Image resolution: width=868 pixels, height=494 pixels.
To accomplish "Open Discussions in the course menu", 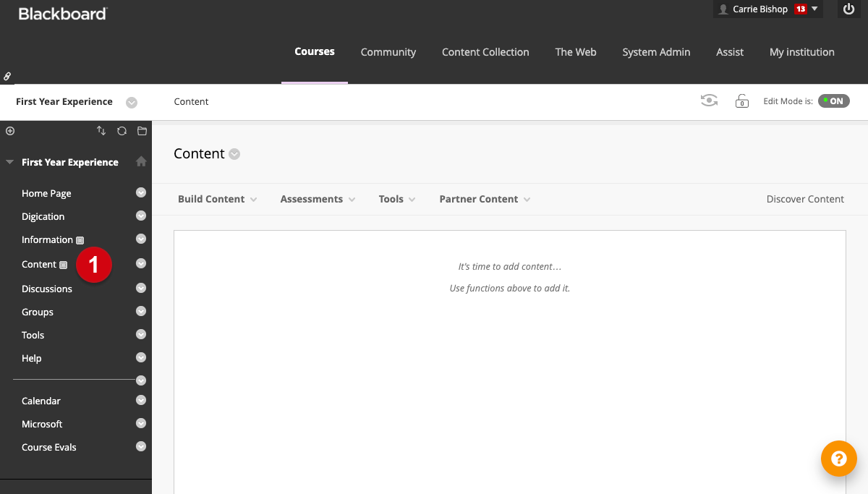I will point(47,289).
